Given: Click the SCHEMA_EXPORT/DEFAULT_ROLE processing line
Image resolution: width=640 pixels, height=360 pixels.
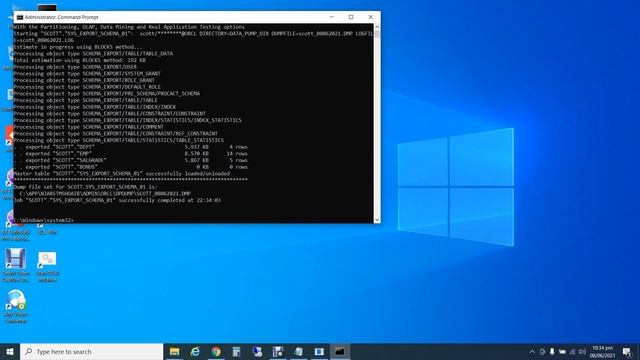Looking at the screenshot, I should point(87,87).
